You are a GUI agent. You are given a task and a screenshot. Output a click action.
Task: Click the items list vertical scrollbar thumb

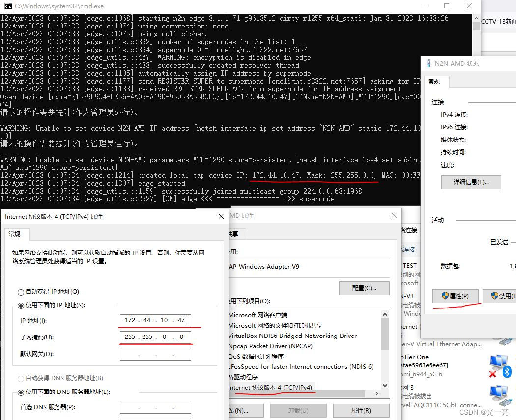[385, 334]
